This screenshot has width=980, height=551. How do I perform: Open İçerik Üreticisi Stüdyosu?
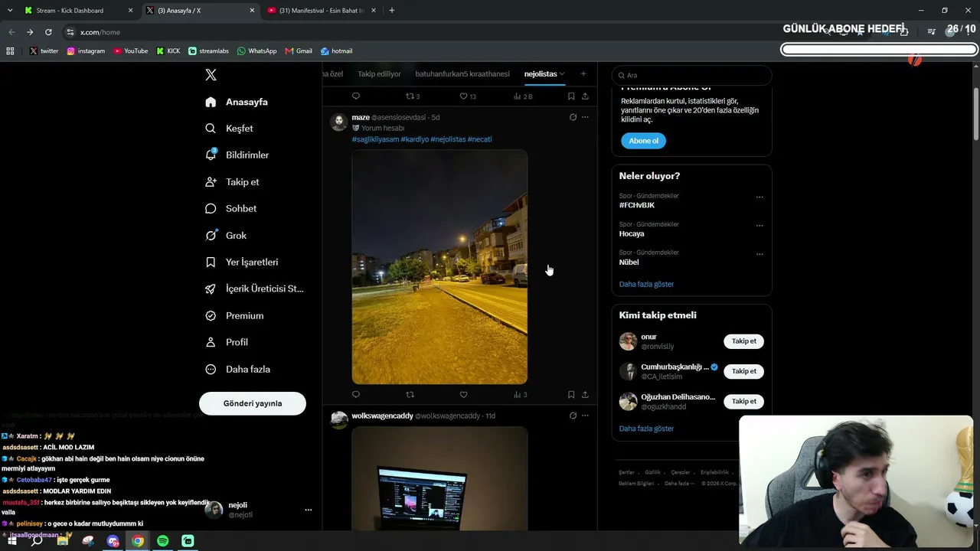[x=254, y=289]
